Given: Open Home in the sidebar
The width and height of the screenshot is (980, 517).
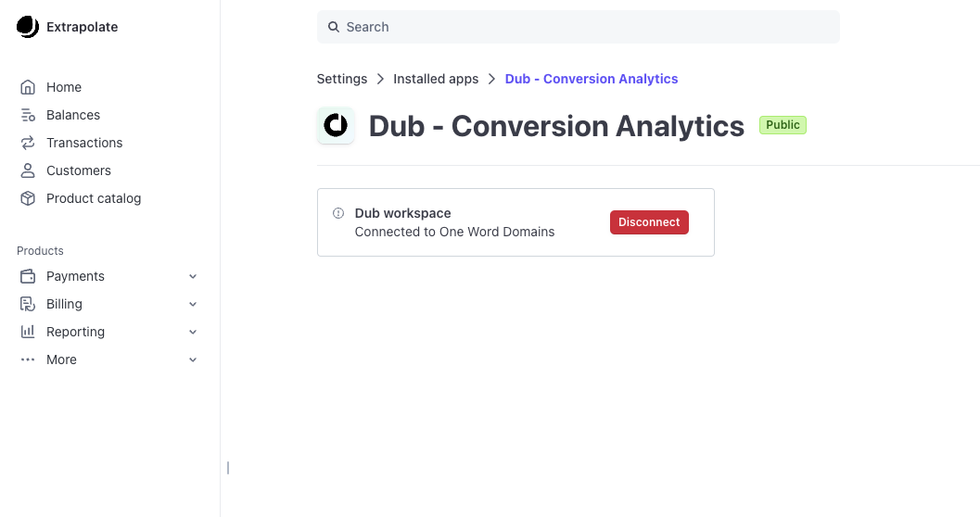Looking at the screenshot, I should point(64,87).
